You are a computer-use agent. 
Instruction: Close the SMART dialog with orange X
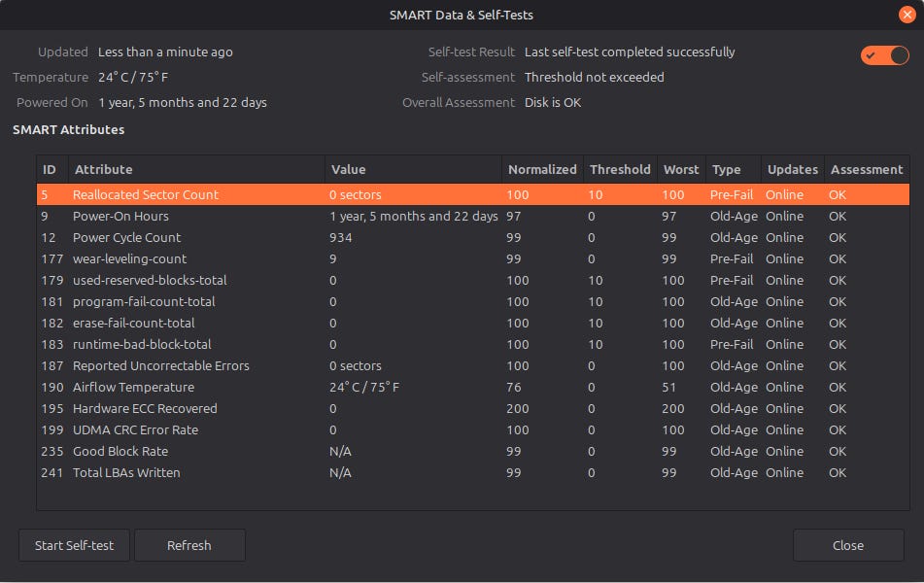[907, 15]
